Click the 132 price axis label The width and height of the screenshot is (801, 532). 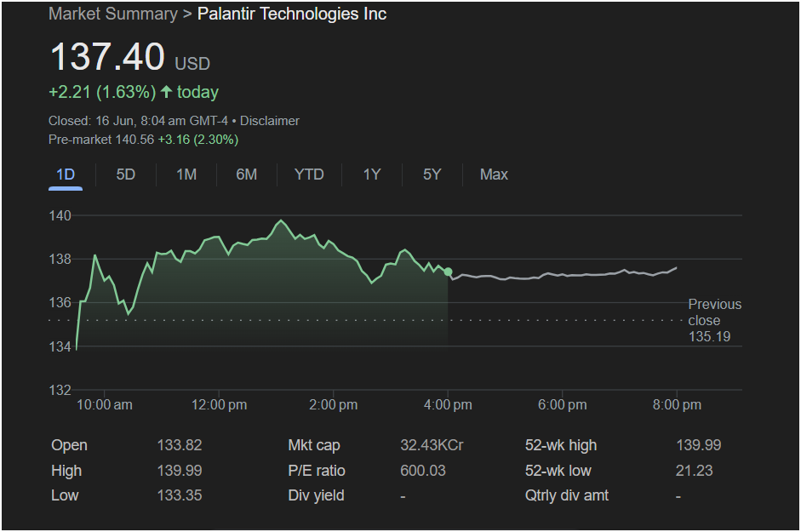click(60, 391)
